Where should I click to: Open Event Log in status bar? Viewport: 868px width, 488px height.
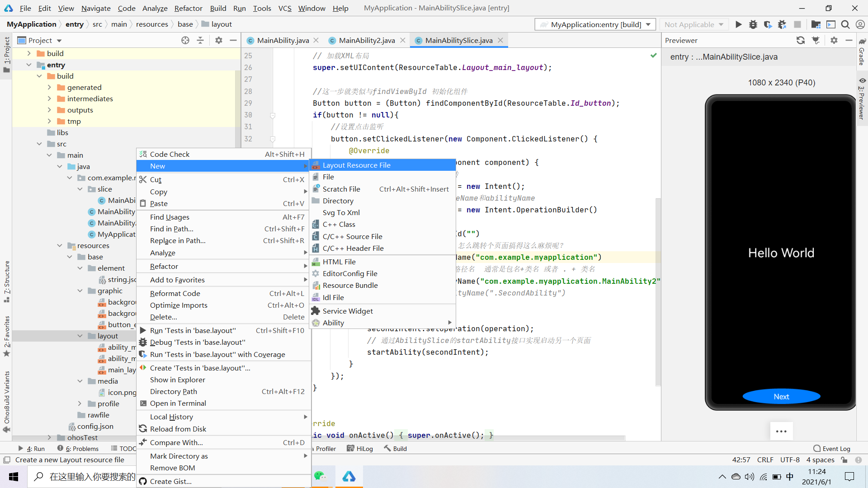click(x=832, y=448)
